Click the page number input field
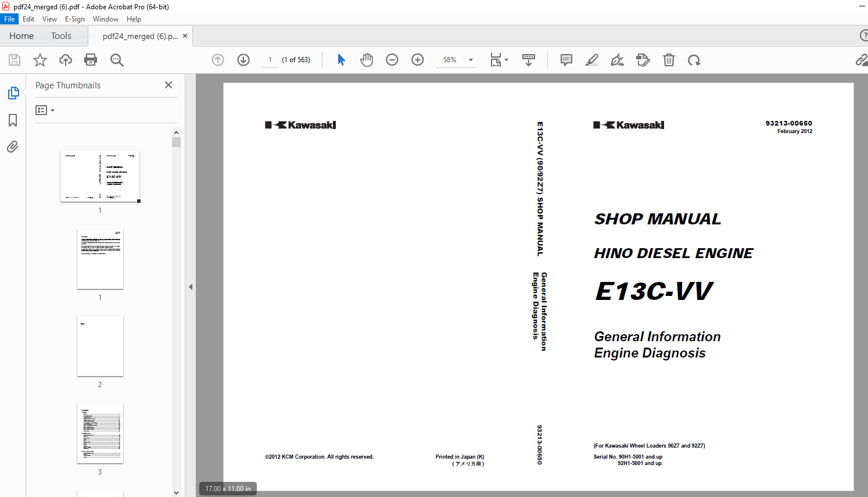 (270, 60)
